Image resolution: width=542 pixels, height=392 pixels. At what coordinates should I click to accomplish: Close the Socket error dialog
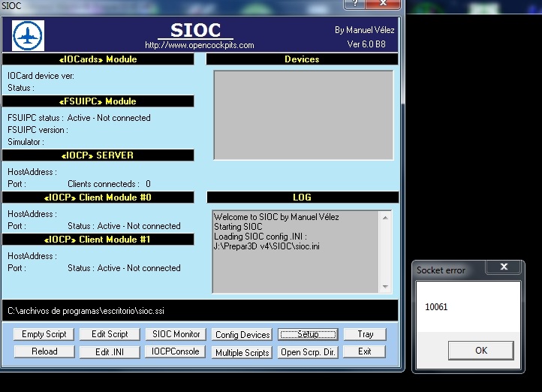(504, 267)
